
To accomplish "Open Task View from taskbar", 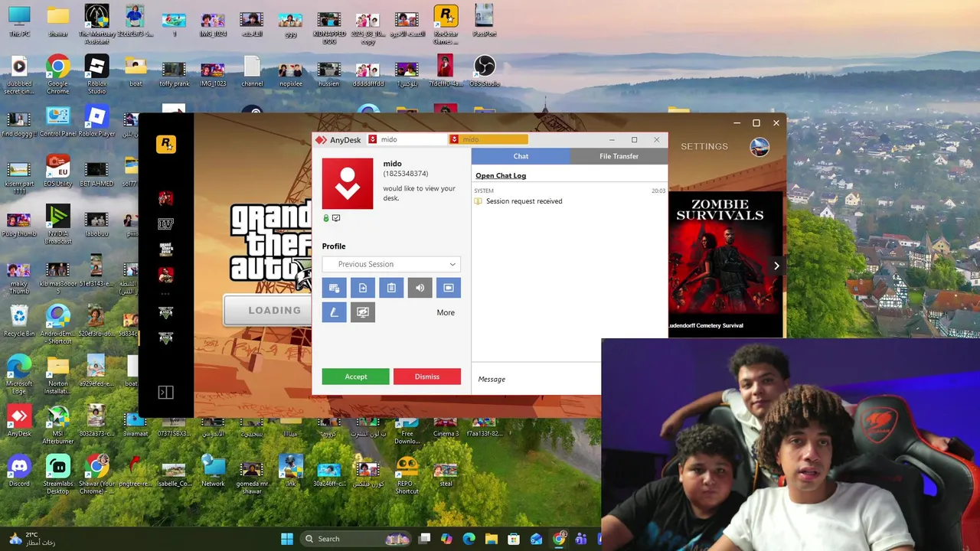I will tap(425, 539).
